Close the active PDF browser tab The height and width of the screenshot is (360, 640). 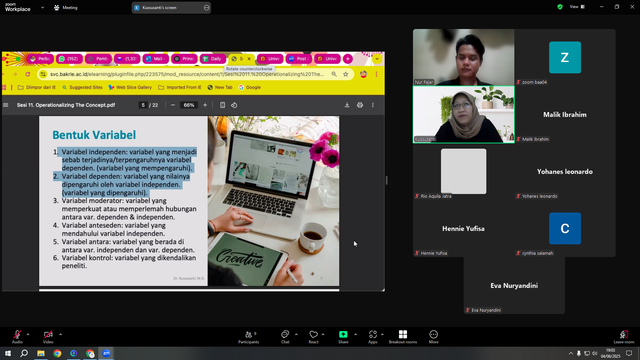coord(249,59)
